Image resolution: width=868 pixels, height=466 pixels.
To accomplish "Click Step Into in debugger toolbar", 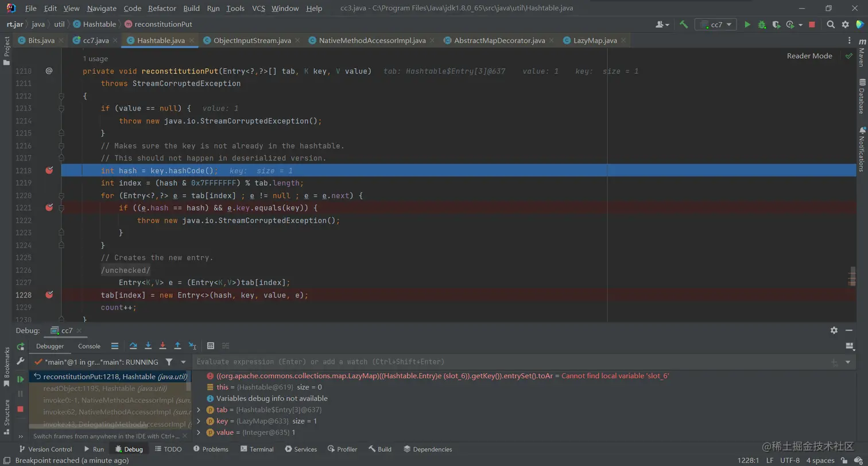I will pyautogui.click(x=148, y=346).
